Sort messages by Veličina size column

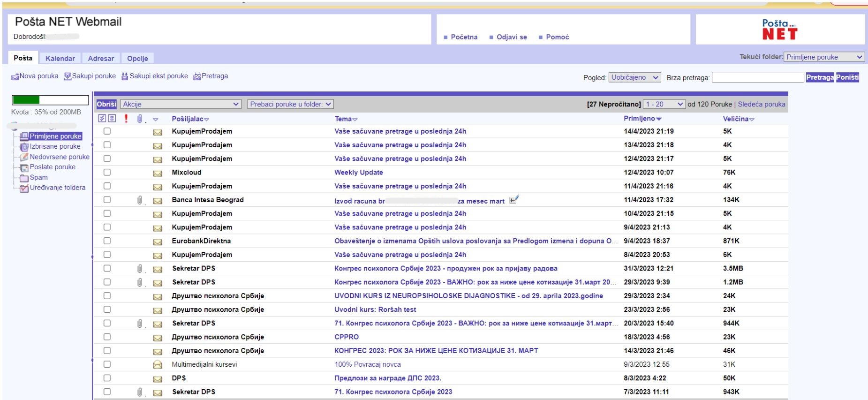tap(739, 119)
